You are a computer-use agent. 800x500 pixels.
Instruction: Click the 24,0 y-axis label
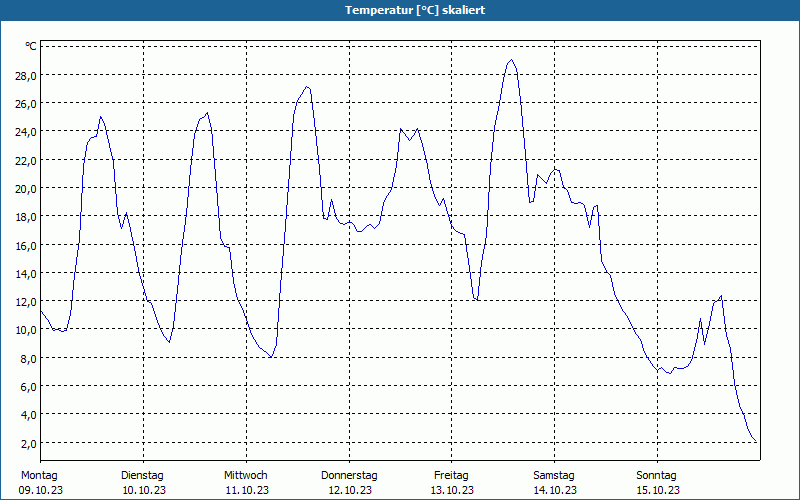pos(28,132)
